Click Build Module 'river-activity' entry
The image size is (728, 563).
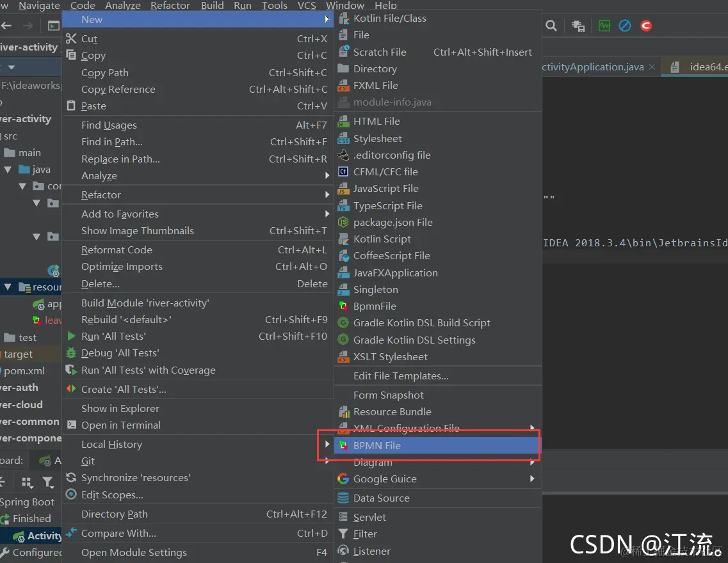tap(198, 303)
